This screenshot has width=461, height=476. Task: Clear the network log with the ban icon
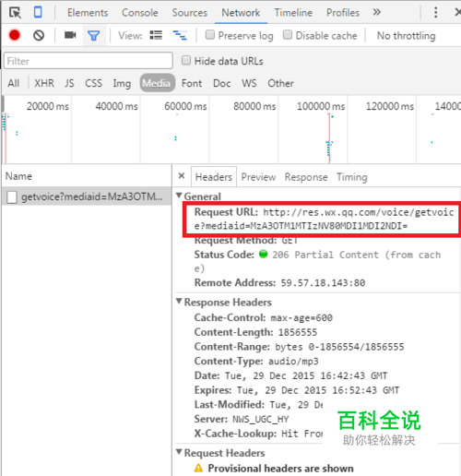(39, 35)
